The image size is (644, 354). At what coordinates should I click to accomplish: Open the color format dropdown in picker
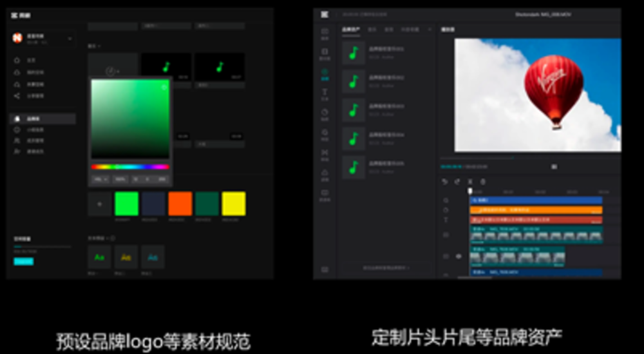100,179
